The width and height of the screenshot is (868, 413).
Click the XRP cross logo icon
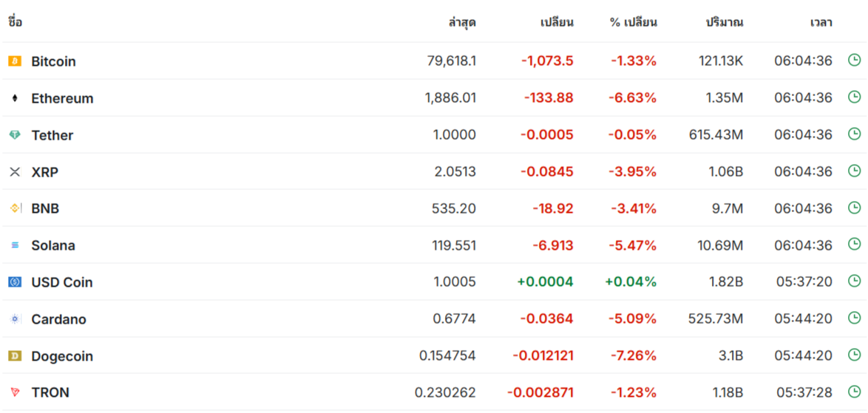click(15, 172)
